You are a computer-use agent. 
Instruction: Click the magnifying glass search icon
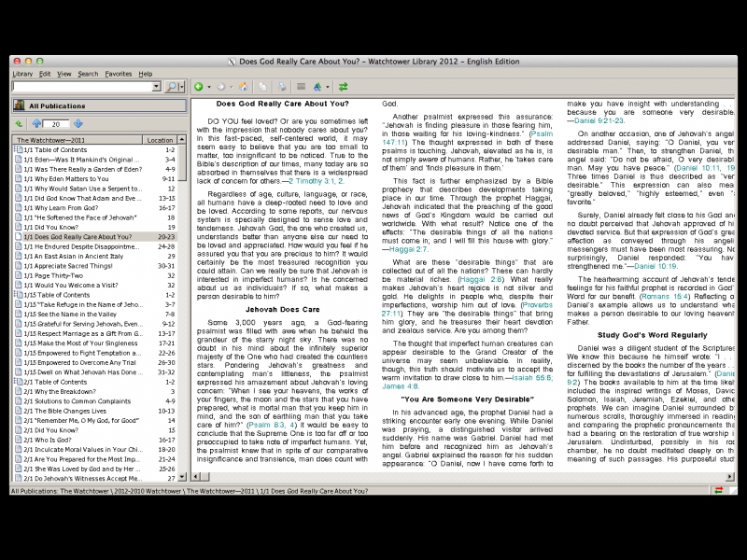[x=171, y=87]
